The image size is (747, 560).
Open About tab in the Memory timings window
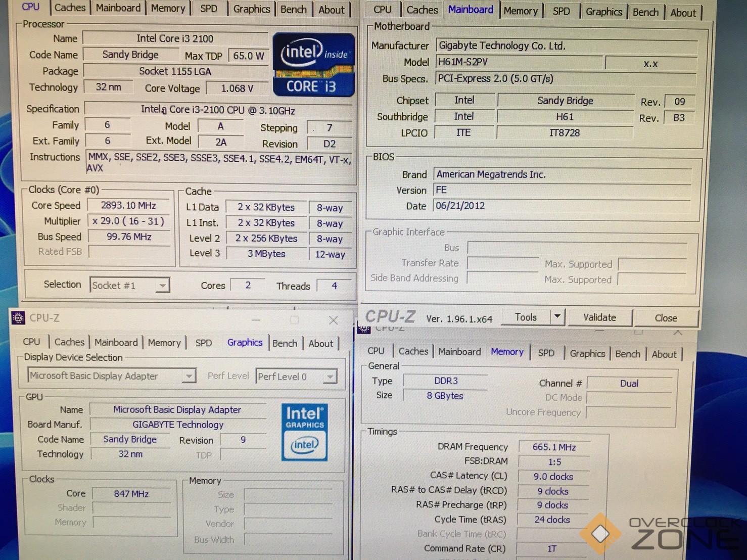(664, 354)
